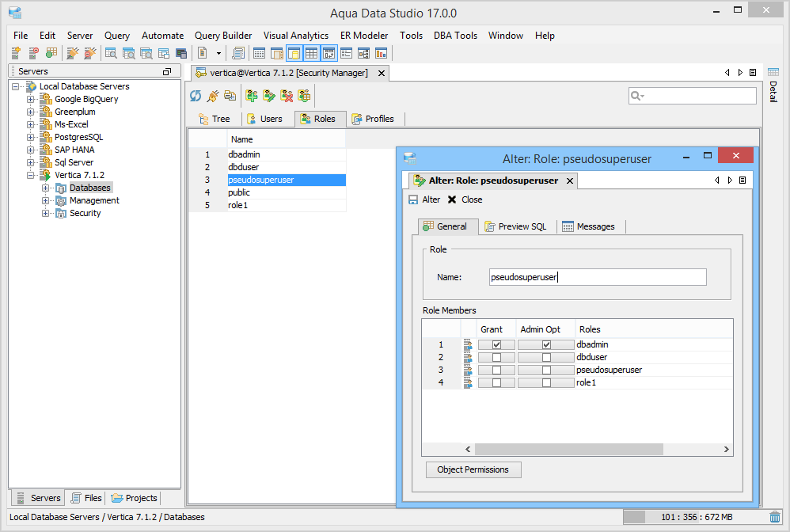
Task: Toggle the highlighted yellow cylinder window icon
Action: (294, 53)
